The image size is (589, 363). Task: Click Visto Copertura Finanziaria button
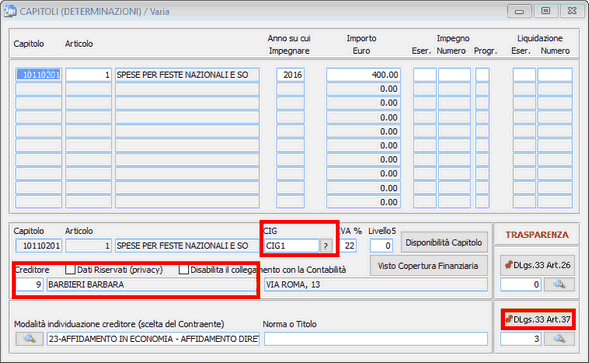(x=428, y=266)
